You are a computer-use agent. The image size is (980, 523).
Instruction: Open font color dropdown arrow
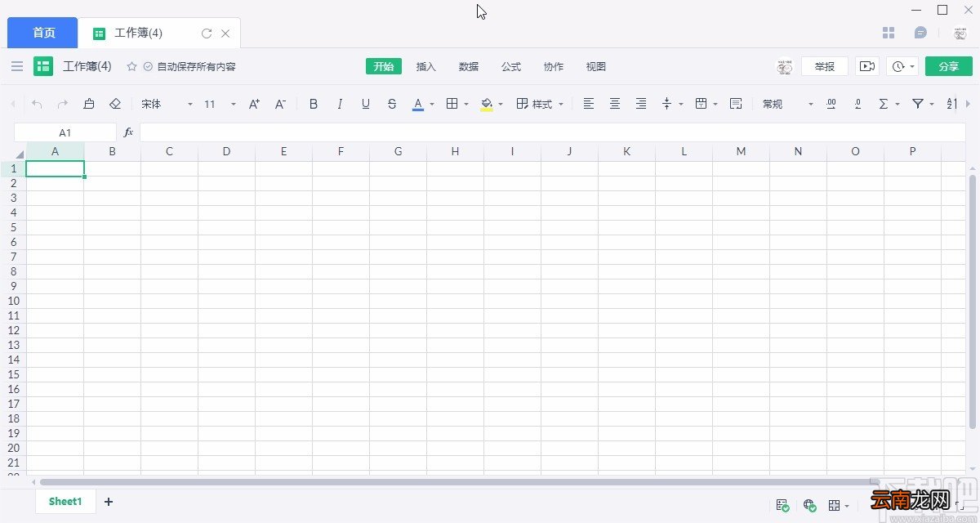click(x=432, y=105)
